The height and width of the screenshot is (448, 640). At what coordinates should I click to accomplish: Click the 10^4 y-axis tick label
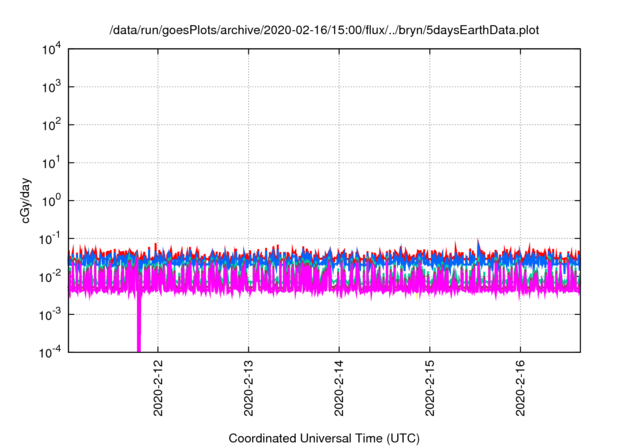51,50
